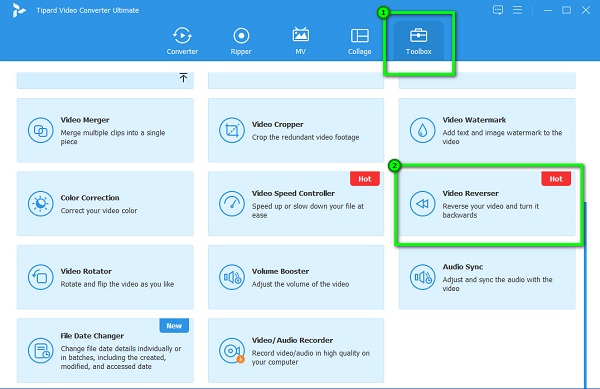Launch the Audio Sync title
Viewport: 600px width, 389px height.
coord(463,267)
